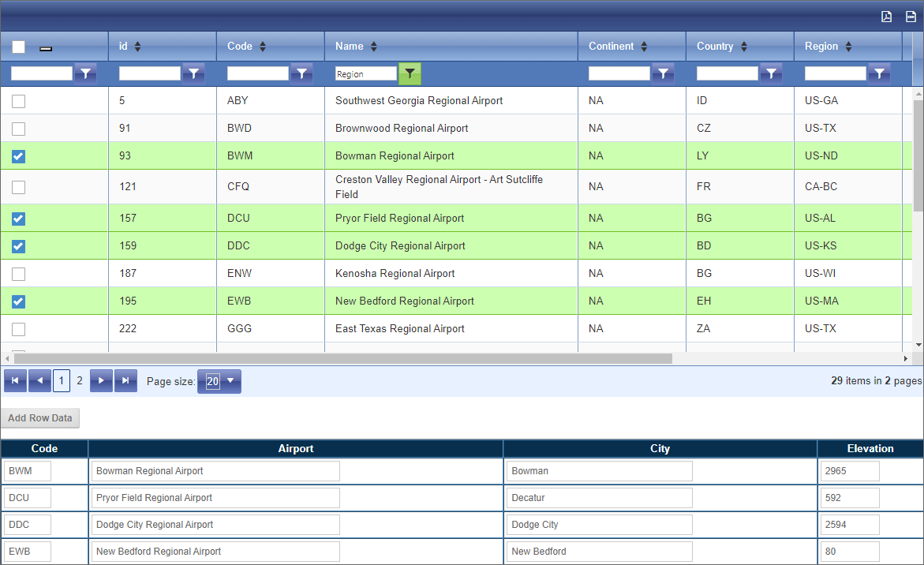924x565 pixels.
Task: Click the vertical scrollbar thumb of the grid
Action: (x=918, y=155)
